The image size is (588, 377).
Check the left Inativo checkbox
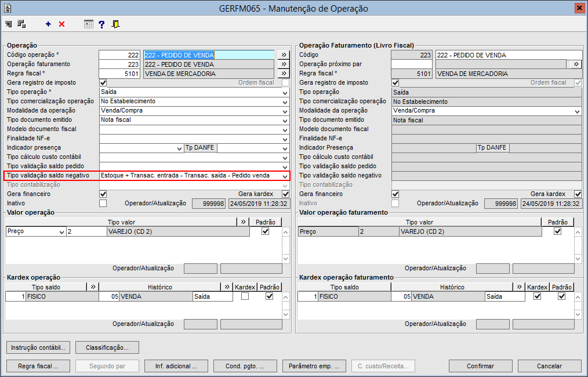tap(103, 204)
